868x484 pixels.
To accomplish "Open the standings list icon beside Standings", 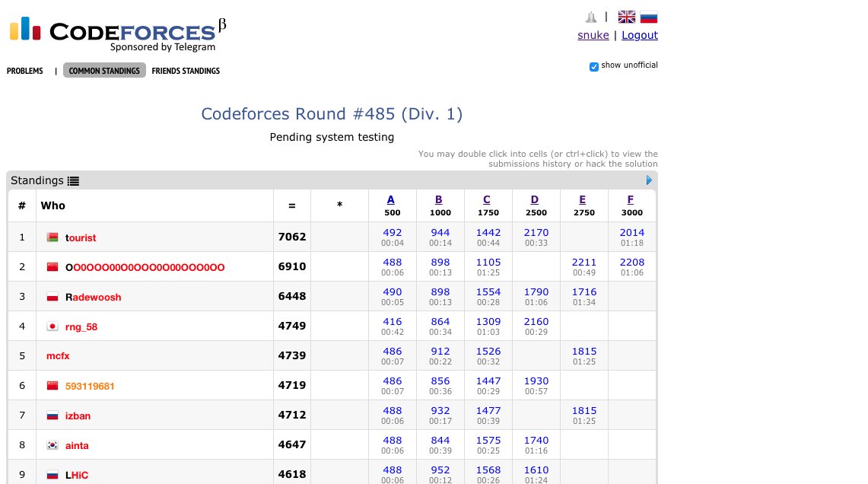I will point(73,181).
